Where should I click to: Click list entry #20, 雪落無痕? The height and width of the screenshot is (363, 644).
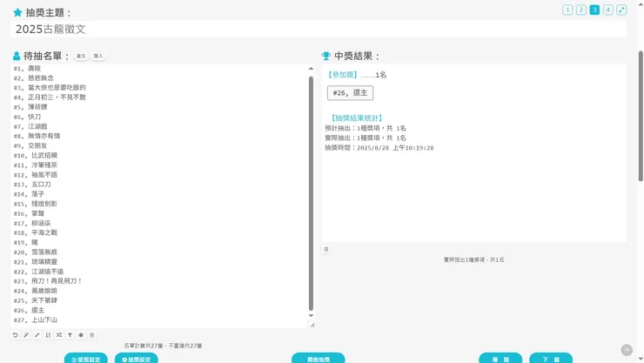point(36,252)
